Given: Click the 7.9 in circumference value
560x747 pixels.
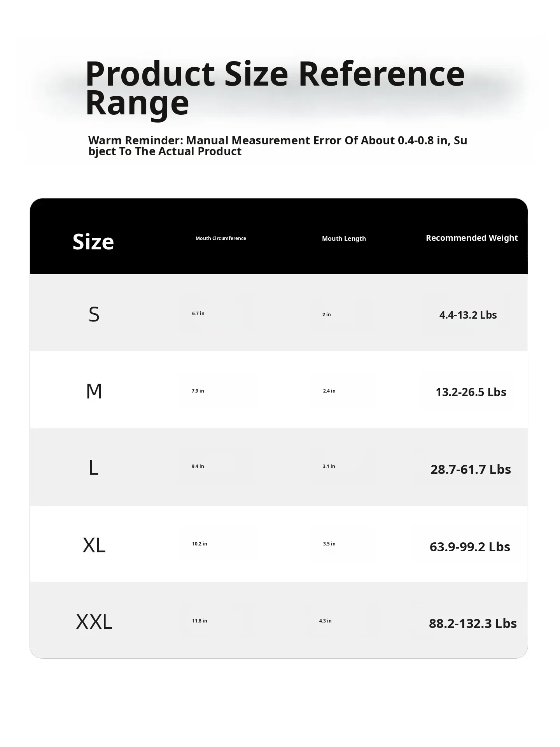Looking at the screenshot, I should (x=198, y=391).
